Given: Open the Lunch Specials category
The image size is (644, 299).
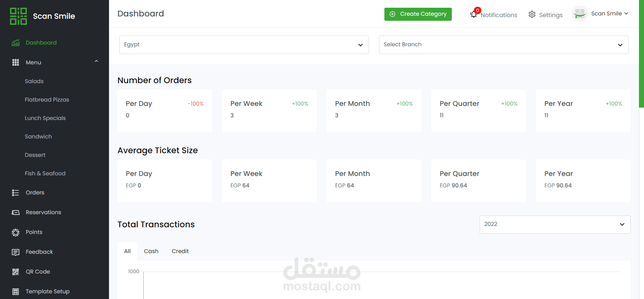Looking at the screenshot, I should pyautogui.click(x=45, y=118).
